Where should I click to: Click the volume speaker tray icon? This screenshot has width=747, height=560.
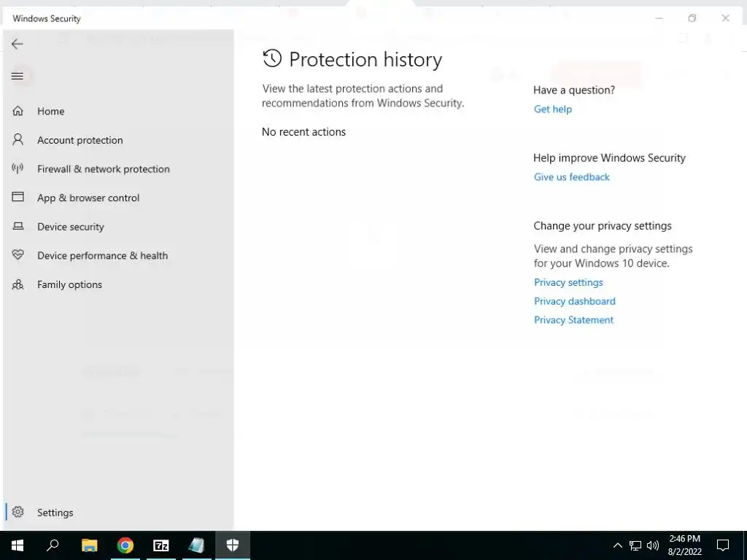click(x=653, y=545)
